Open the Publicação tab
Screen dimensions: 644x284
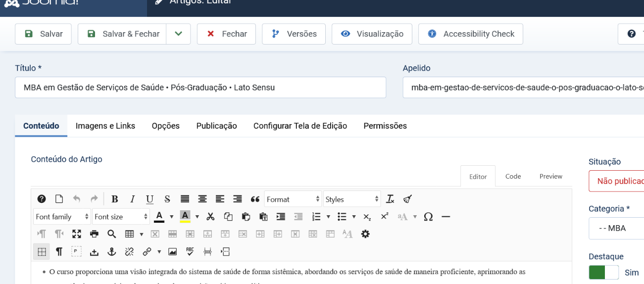point(216,126)
